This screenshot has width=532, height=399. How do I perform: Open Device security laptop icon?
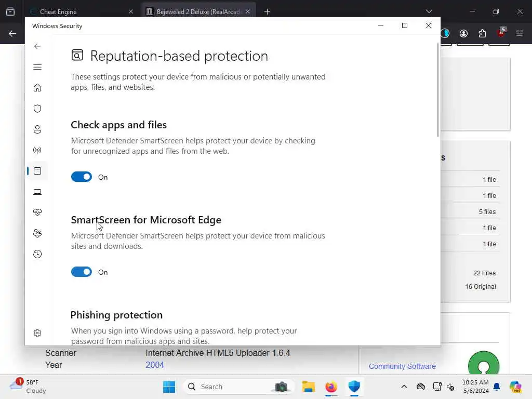coord(37,192)
